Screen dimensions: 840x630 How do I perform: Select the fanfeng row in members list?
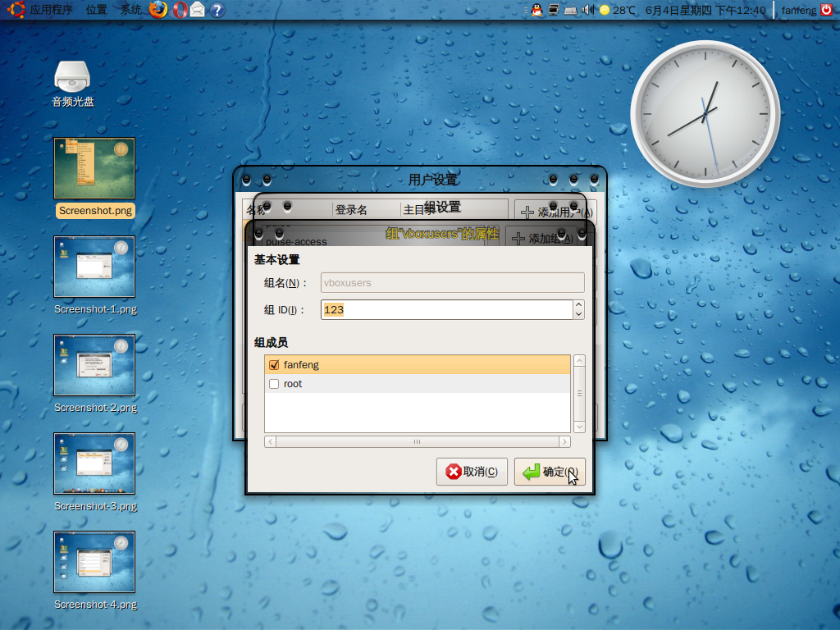coord(418,365)
